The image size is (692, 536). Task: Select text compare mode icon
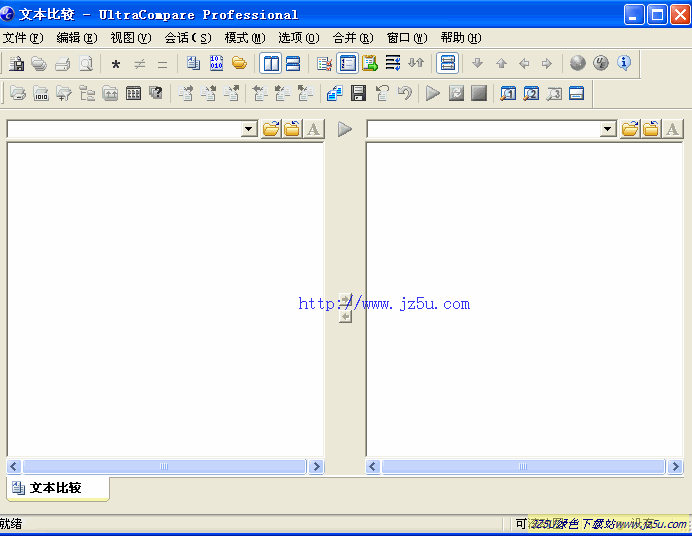point(193,64)
